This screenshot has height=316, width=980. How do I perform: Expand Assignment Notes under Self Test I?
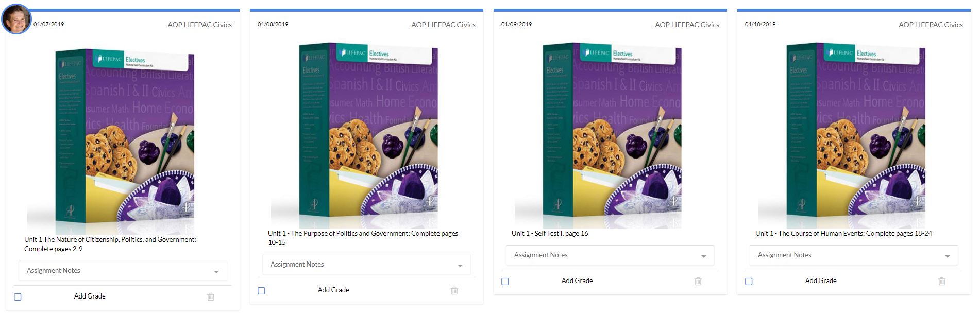[x=610, y=255]
